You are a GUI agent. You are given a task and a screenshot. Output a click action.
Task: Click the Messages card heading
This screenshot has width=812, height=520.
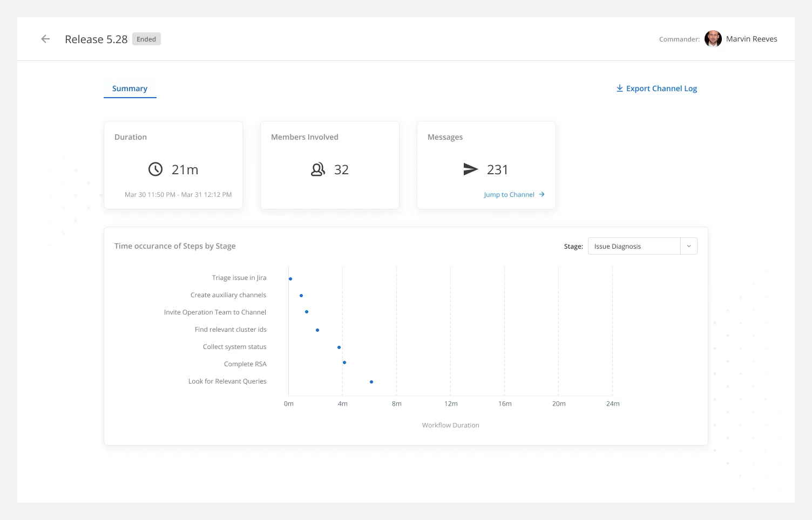445,137
